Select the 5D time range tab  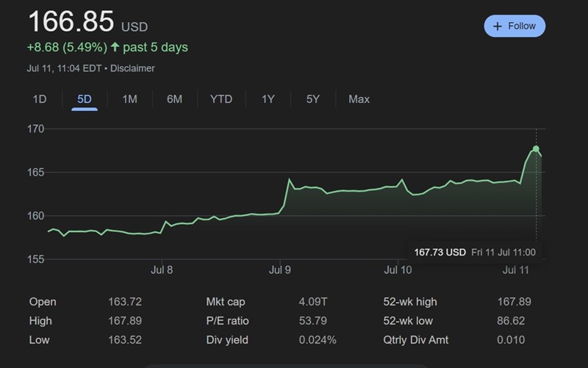(85, 99)
